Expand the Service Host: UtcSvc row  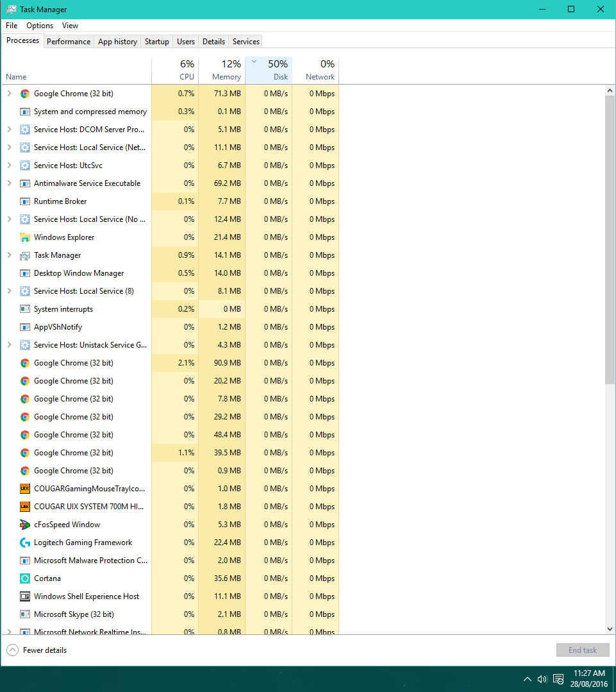tap(9, 165)
